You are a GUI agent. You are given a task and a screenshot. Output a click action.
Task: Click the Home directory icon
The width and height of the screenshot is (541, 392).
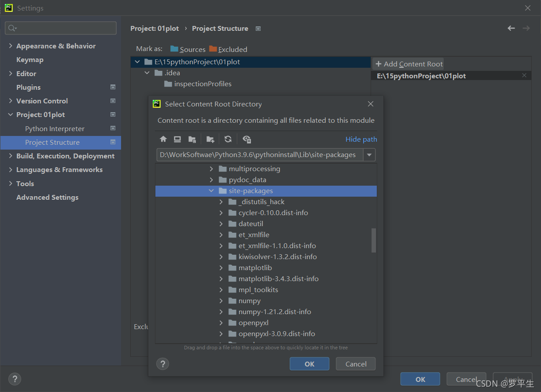[163, 139]
